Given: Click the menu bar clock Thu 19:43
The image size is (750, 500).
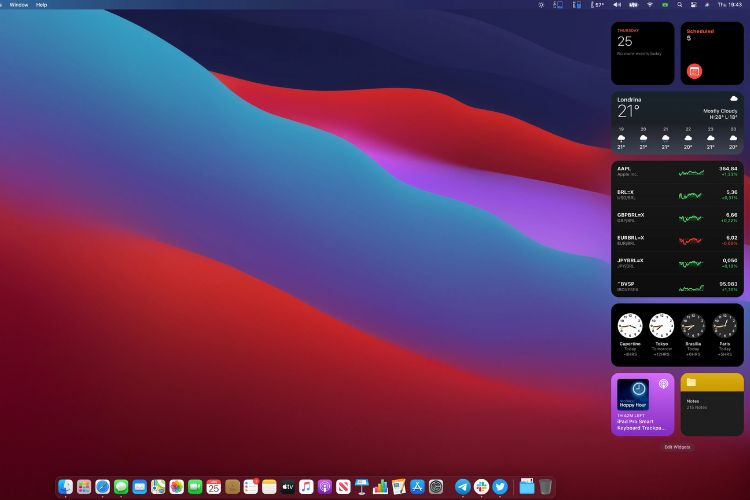Looking at the screenshot, I should tap(730, 5).
